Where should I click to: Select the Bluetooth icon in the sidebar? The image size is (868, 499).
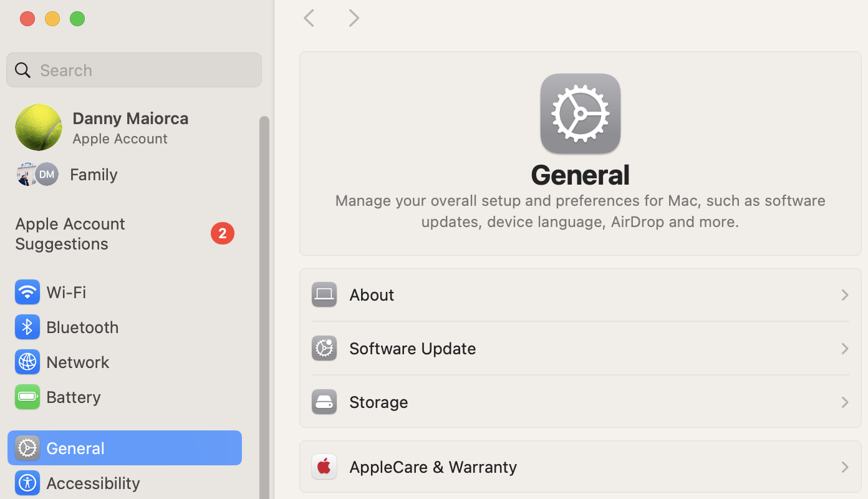tap(27, 327)
